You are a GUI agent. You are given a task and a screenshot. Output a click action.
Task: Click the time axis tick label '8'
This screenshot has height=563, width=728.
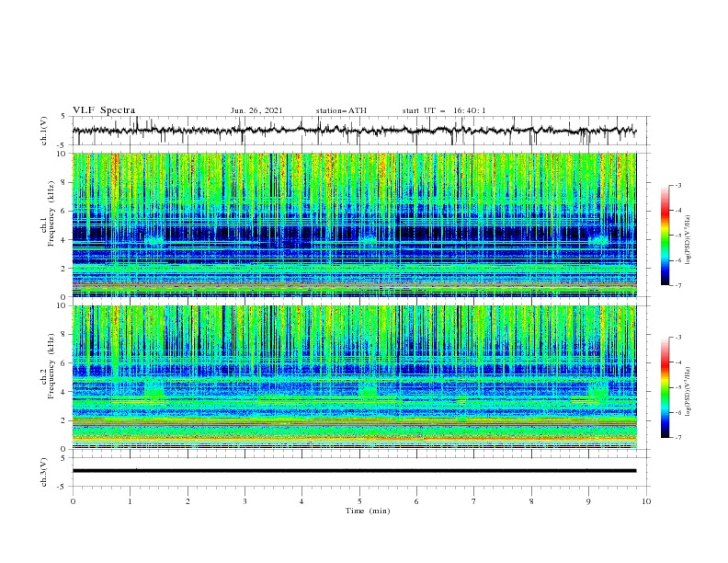point(531,501)
